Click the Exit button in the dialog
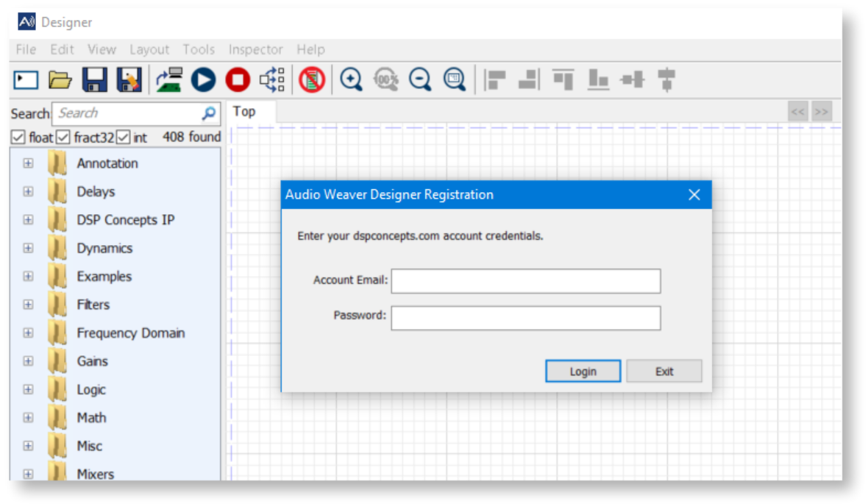 [x=664, y=372]
